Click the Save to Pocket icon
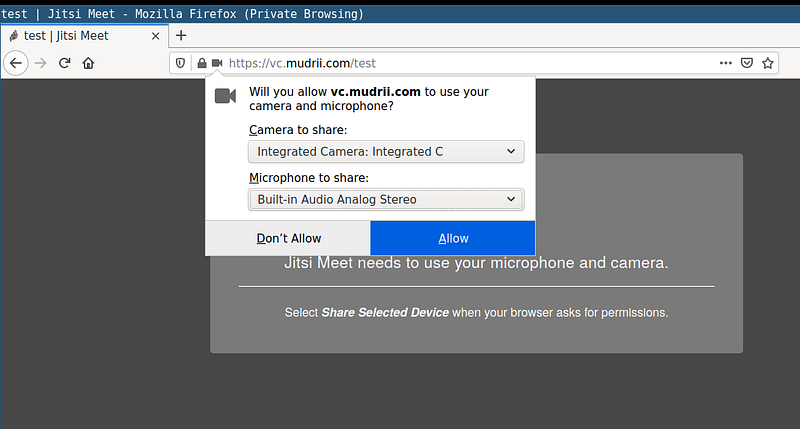800x429 pixels. click(x=747, y=62)
